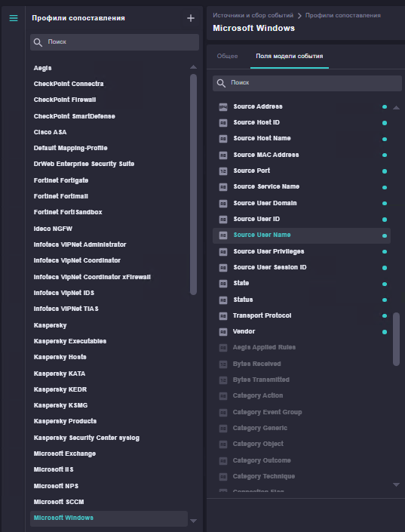The image size is (405, 532).
Task: Select the Infotecs VipNet IDS profile
Action: click(64, 293)
